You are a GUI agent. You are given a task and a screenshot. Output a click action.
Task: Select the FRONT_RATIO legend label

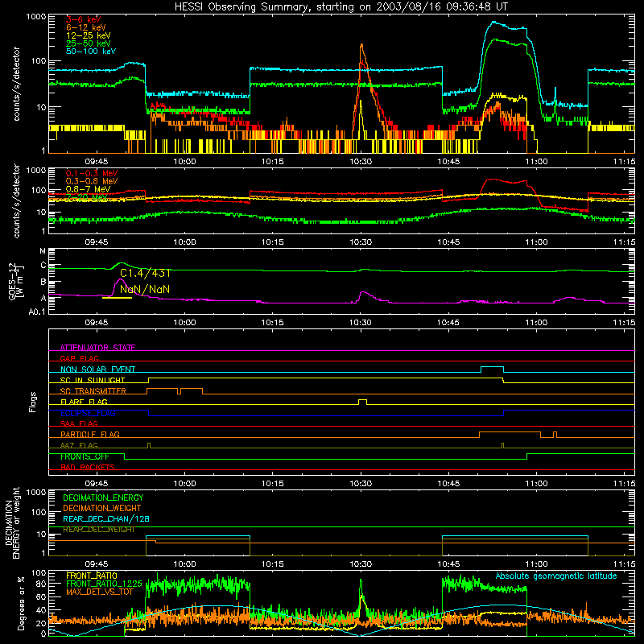[92, 576]
